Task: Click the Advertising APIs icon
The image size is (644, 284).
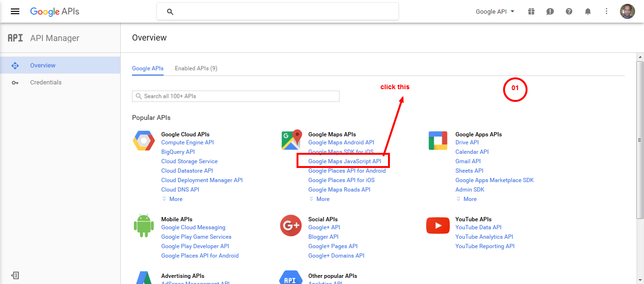Action: coord(144,277)
